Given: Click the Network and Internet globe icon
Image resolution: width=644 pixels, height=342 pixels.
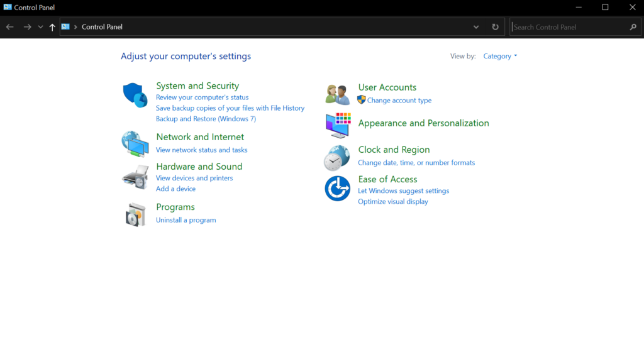Looking at the screenshot, I should 135,144.
